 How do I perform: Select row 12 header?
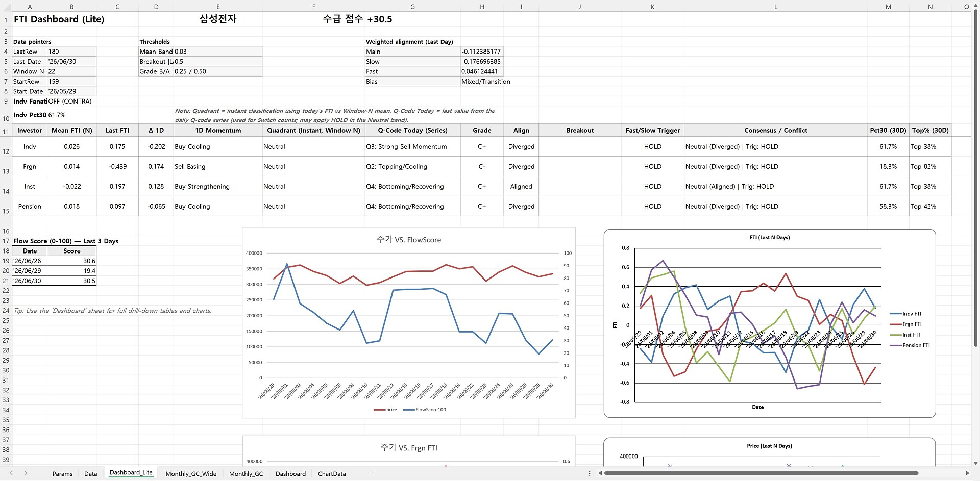[6, 151]
